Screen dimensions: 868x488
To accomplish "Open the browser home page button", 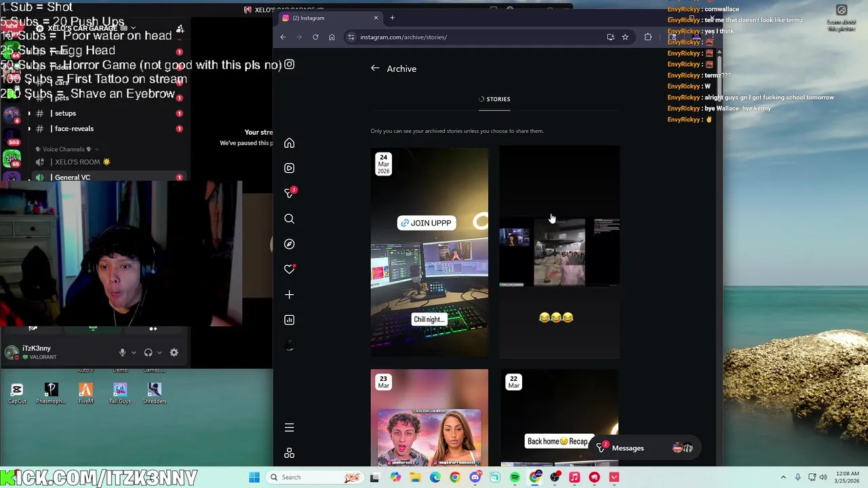I will click(332, 37).
